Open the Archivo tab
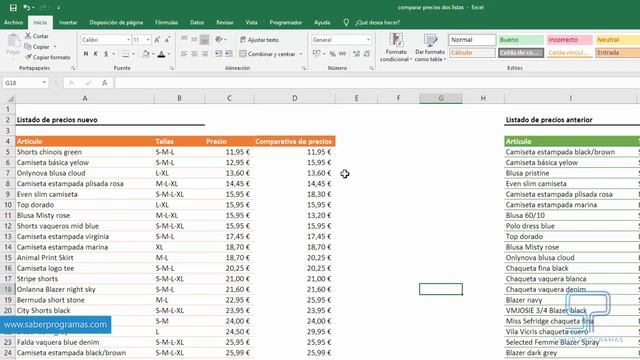Screen dimensions: 640x360 pyautogui.click(x=13, y=22)
